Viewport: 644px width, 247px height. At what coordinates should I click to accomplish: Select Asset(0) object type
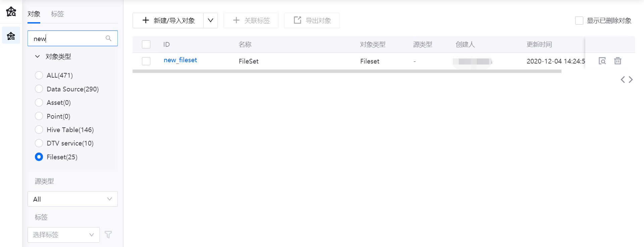point(39,102)
